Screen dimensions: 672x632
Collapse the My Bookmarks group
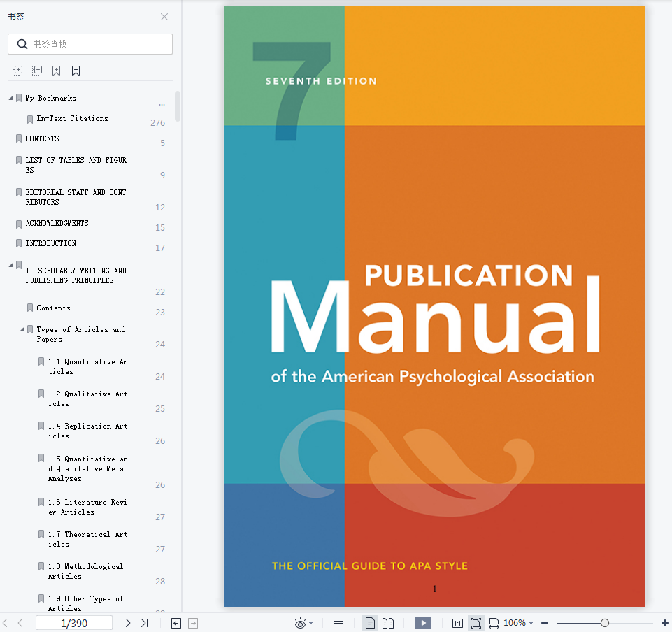click(x=10, y=98)
